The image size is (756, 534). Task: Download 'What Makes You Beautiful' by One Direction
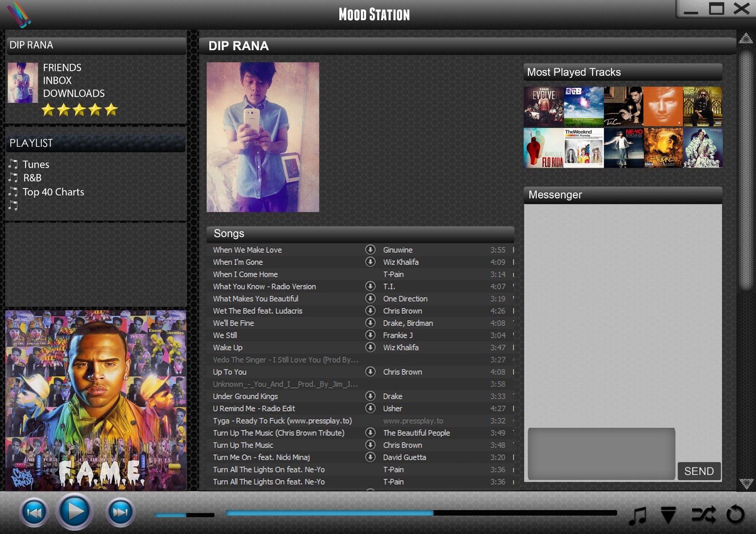coord(371,298)
